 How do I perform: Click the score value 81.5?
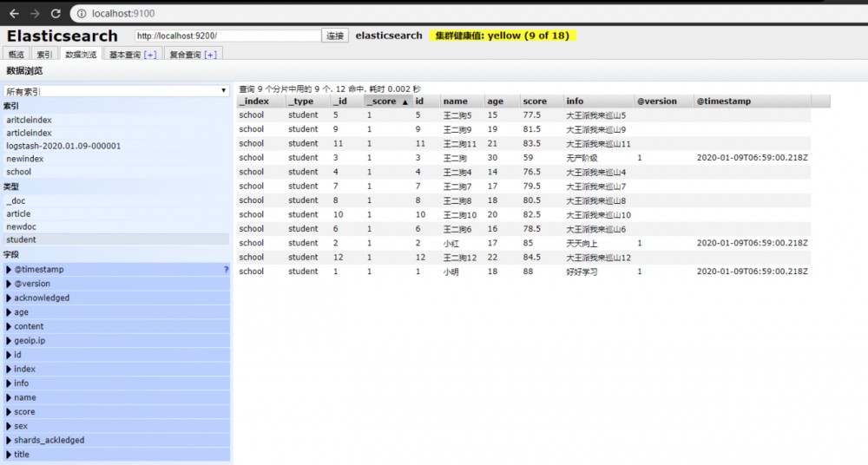pos(532,129)
